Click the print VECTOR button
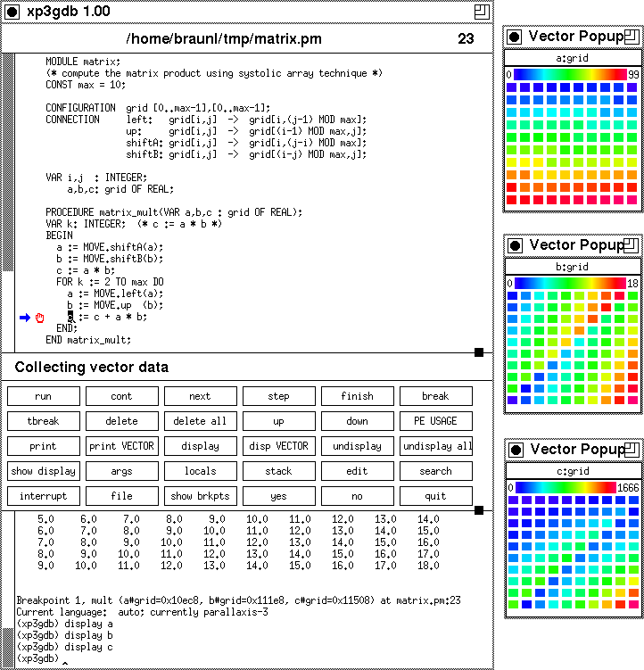The width and height of the screenshot is (644, 670). point(121,446)
